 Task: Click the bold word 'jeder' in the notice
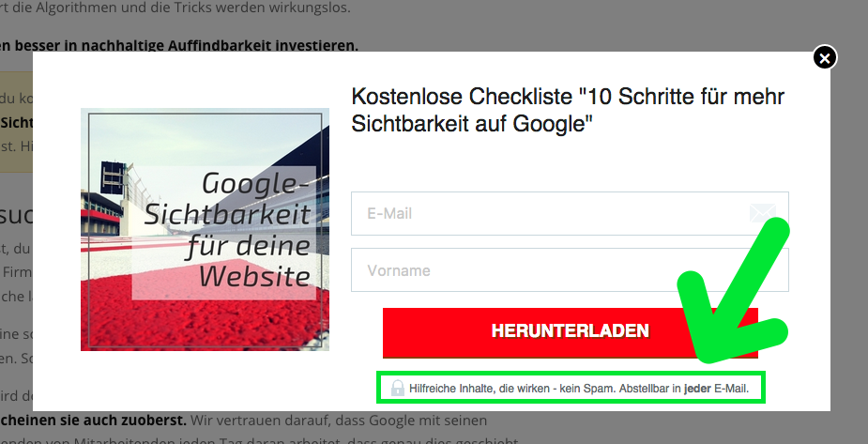click(697, 388)
